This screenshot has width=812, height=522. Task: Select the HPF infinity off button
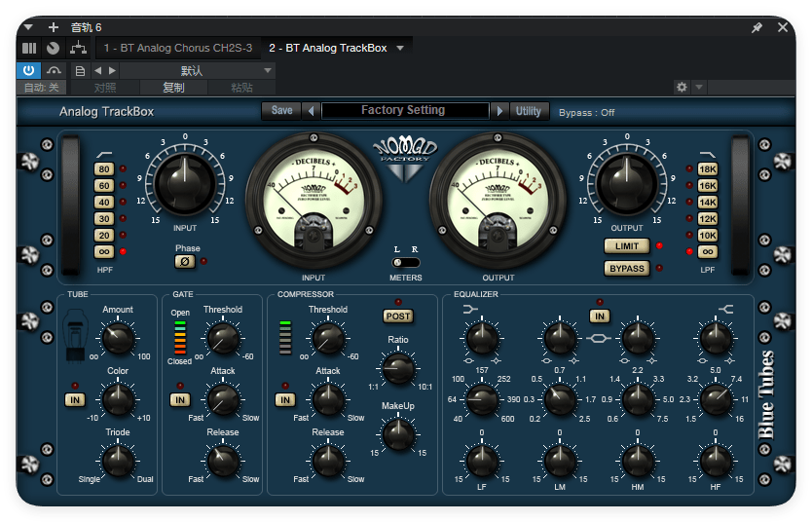point(104,251)
